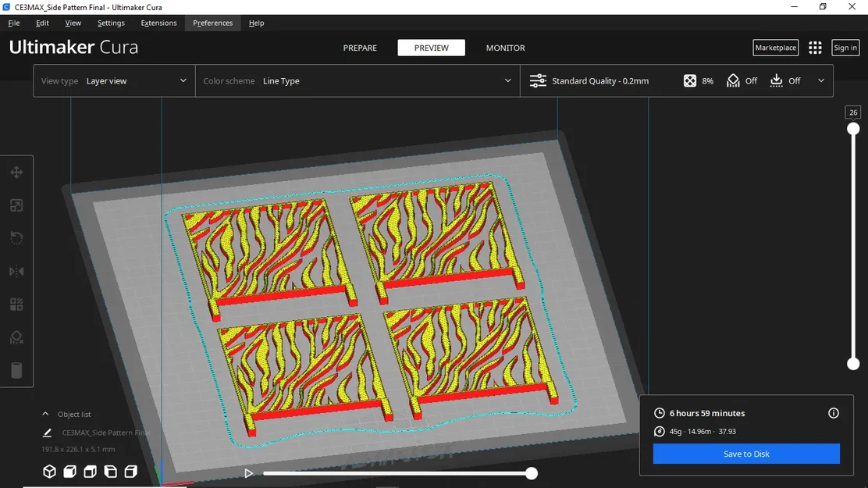
Task: Click Save to Disk
Action: [x=746, y=454]
